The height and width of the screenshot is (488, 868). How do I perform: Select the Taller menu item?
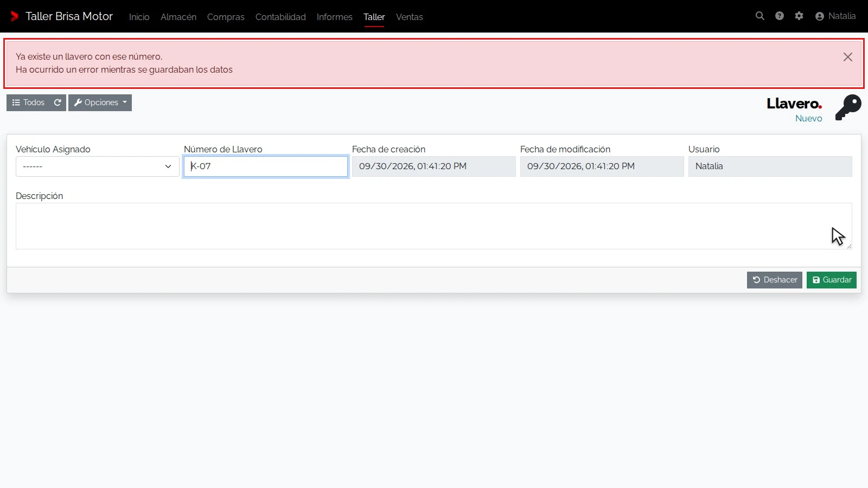tap(374, 17)
